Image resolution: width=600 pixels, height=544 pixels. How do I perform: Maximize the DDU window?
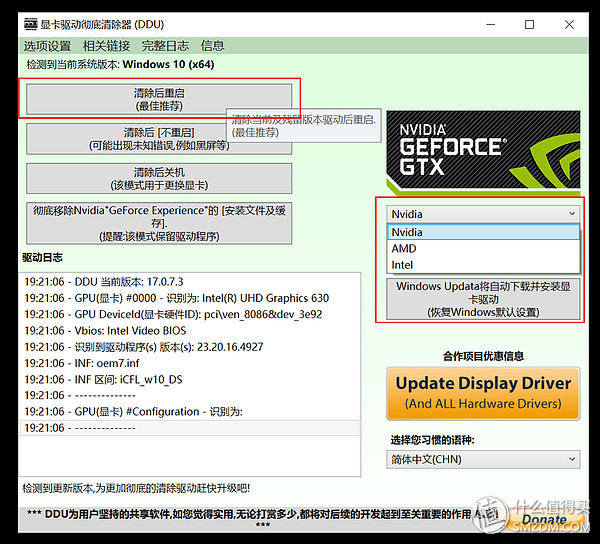click(x=530, y=24)
